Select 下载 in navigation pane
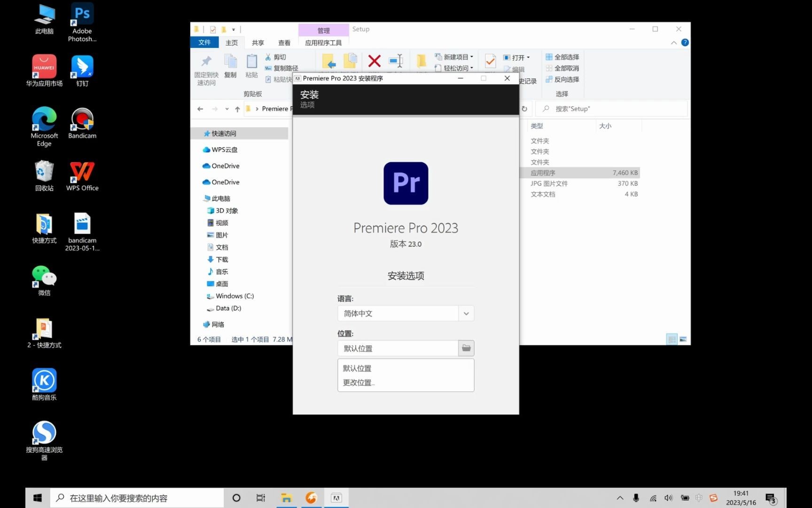The height and width of the screenshot is (508, 812). [218, 260]
